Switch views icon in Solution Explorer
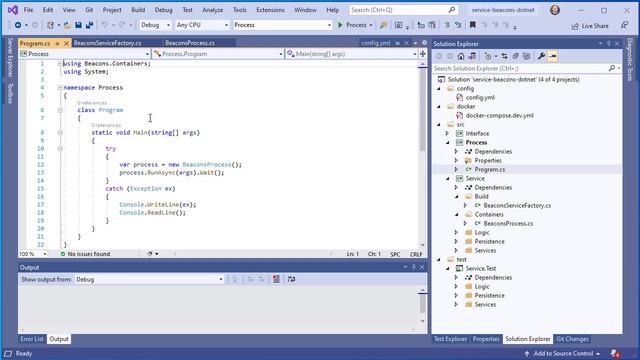Screen dimensions: 640x360 472,56
